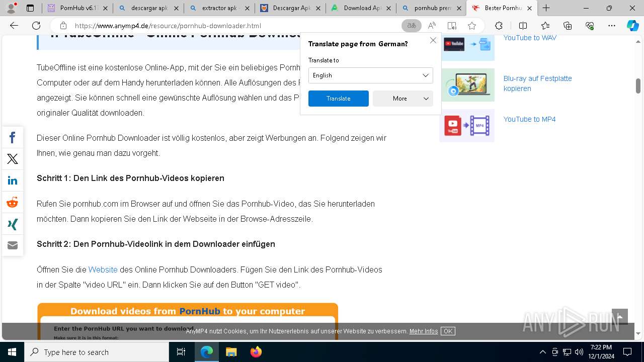Open the Copilot icon
644x362 pixels.
tap(632, 26)
